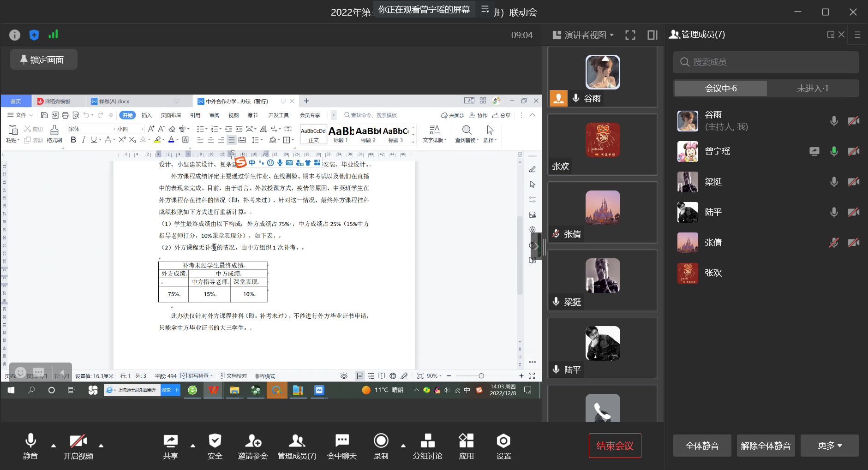
Task: Open the members panel options menu
Action: click(857, 35)
